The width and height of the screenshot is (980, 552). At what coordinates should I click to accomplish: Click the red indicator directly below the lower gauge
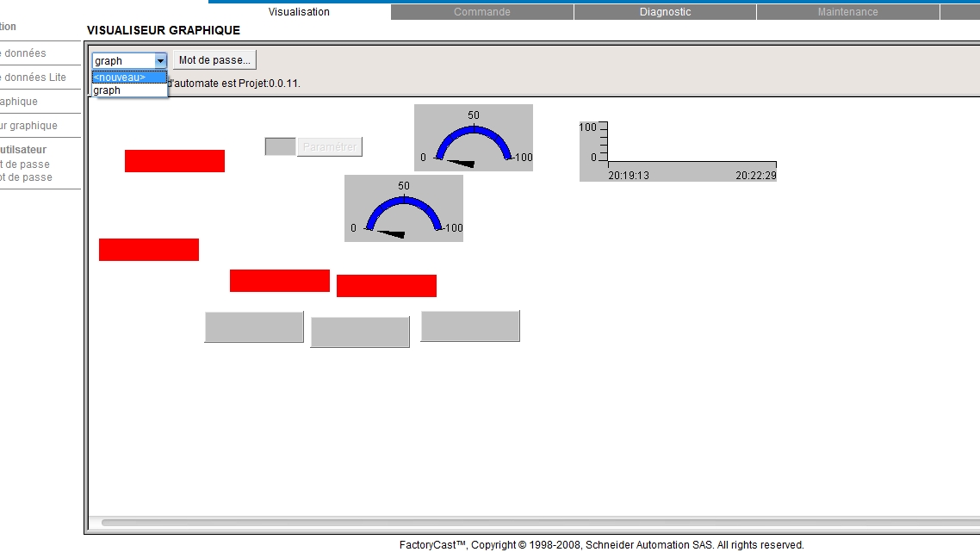pyautogui.click(x=387, y=286)
